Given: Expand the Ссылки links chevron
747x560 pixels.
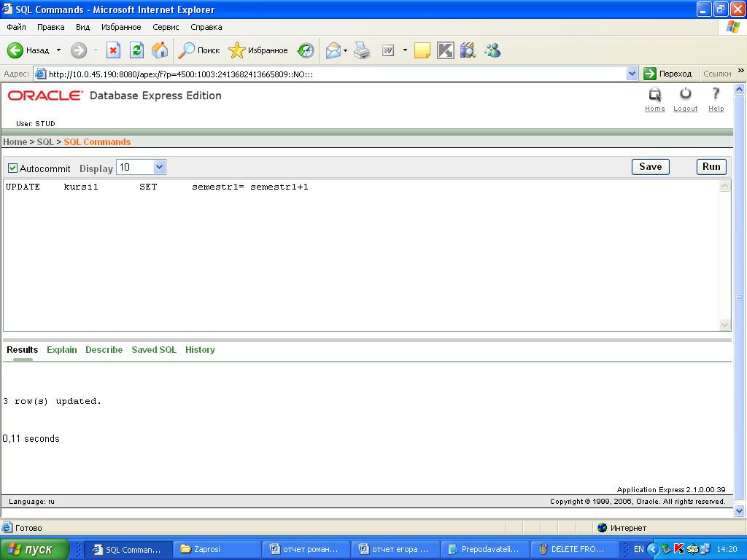Looking at the screenshot, I should pos(741,71).
